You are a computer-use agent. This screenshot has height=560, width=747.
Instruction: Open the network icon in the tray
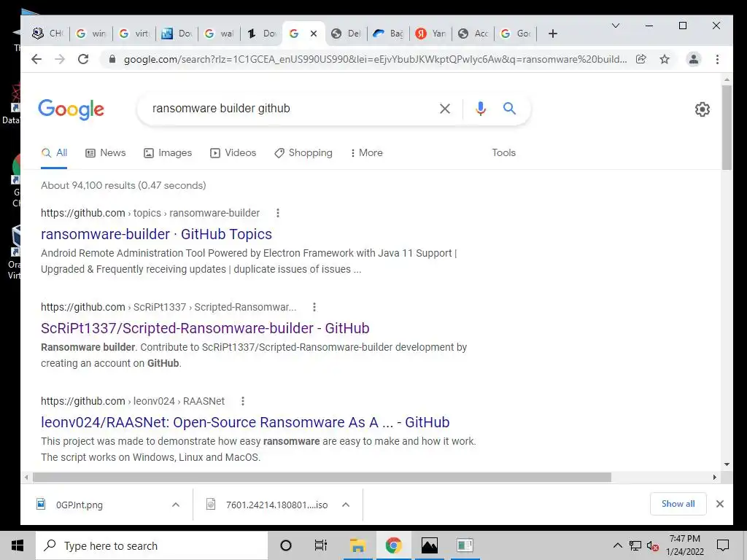tap(635, 545)
